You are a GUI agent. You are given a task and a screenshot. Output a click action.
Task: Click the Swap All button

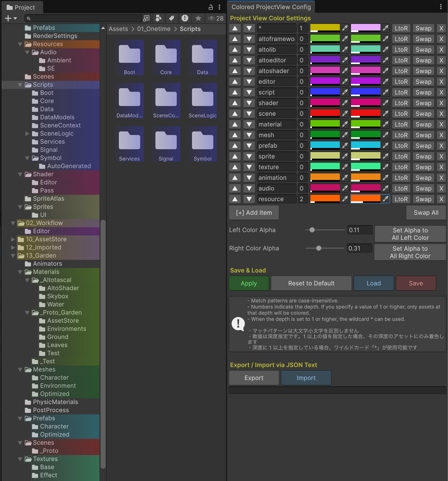tap(426, 213)
